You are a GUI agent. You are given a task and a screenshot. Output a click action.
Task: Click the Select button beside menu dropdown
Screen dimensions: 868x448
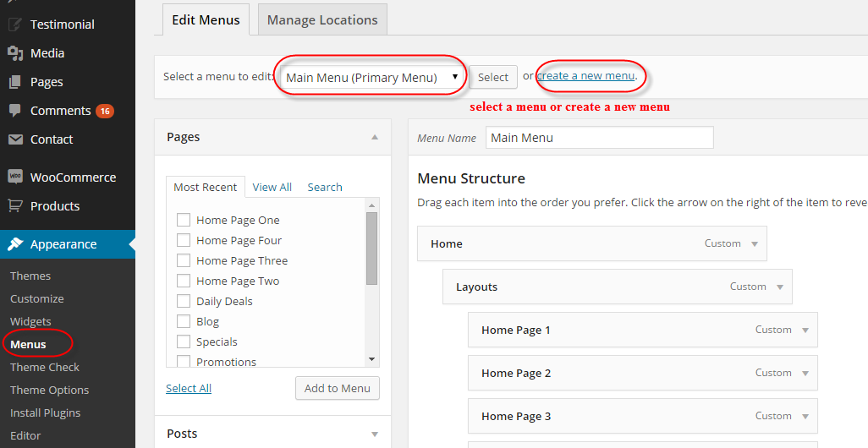tap(493, 77)
